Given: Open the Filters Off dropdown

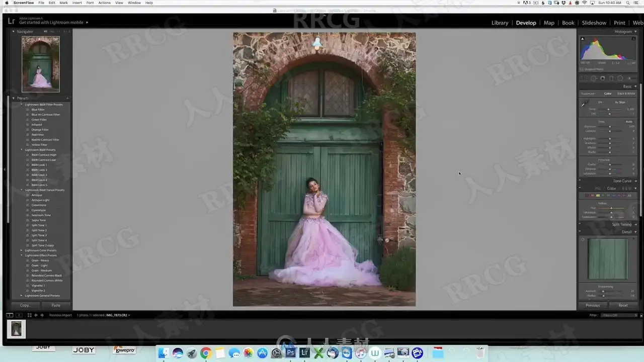Looking at the screenshot, I should click(619, 315).
